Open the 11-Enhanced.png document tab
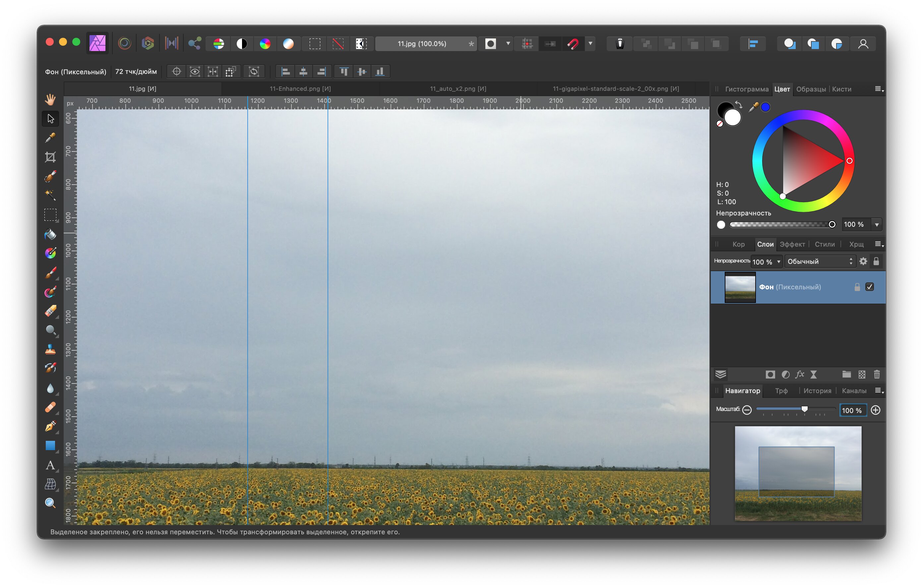Screen dimensions: 923x588 300,88
